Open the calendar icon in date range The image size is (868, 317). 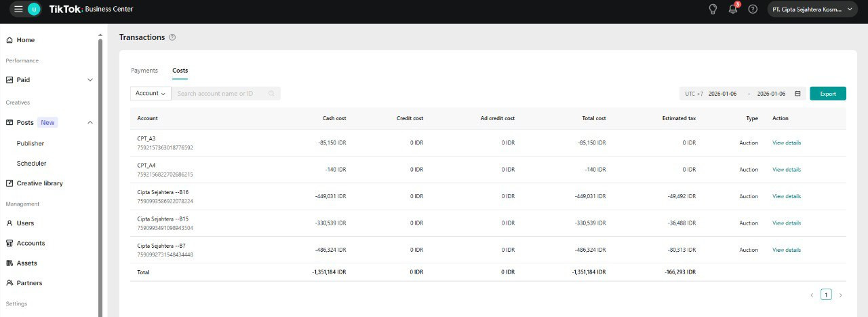click(797, 94)
